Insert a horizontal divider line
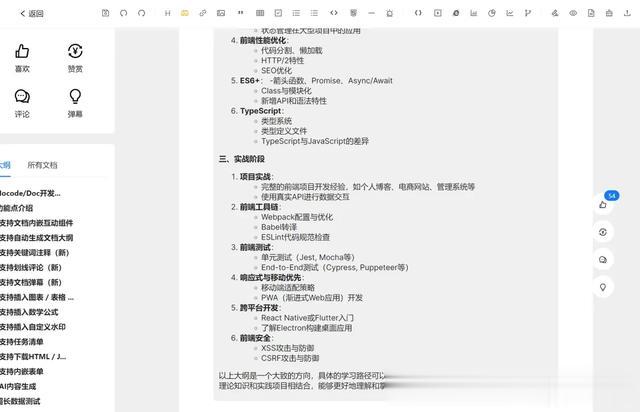The width and height of the screenshot is (640, 412). (371, 13)
